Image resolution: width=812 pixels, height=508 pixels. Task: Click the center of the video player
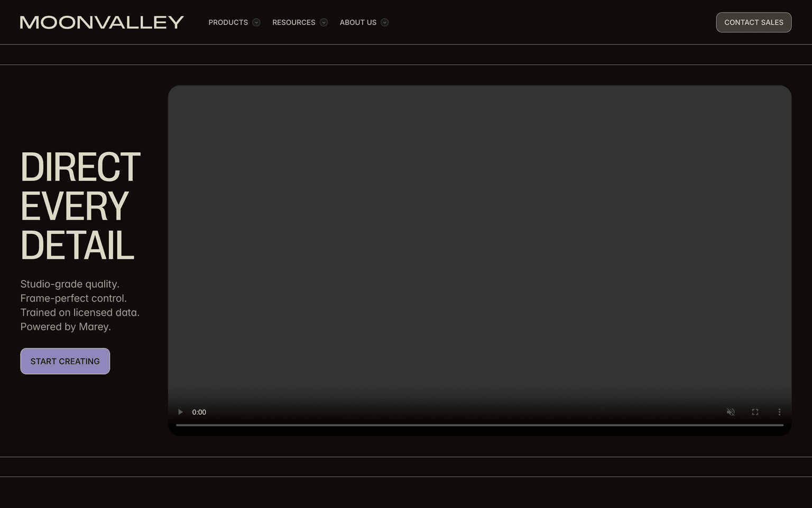479,261
